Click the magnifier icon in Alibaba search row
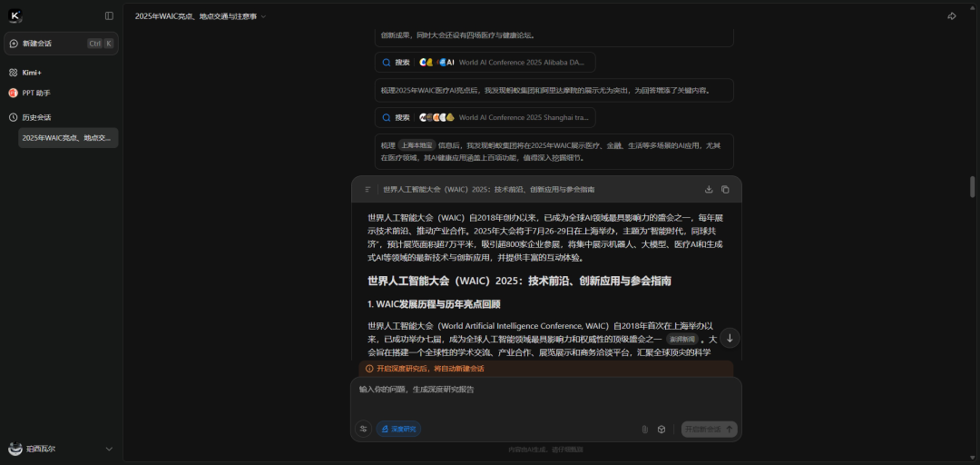Screen dimensions: 980x465 387,63
